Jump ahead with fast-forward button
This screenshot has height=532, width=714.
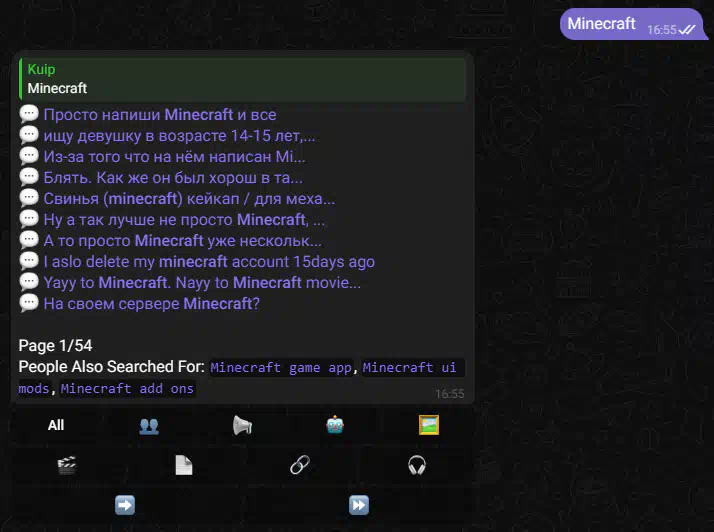point(359,505)
